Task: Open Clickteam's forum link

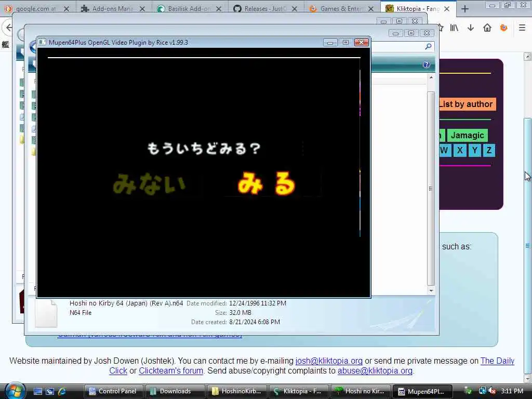Action: [x=170, y=370]
